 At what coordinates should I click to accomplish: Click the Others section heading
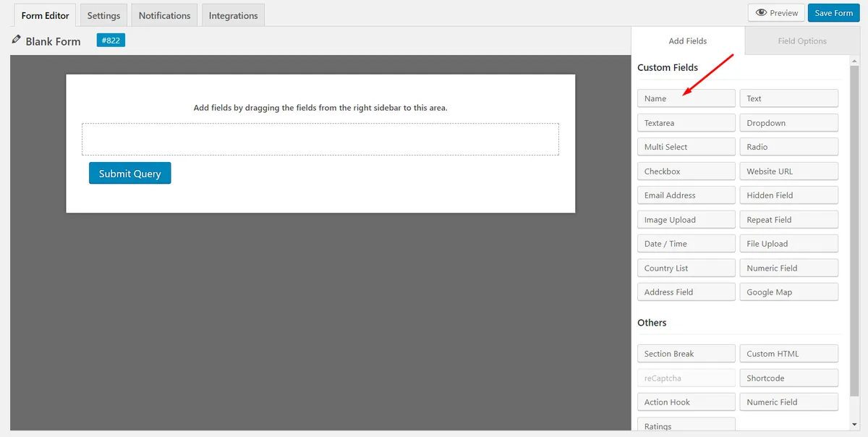(652, 323)
